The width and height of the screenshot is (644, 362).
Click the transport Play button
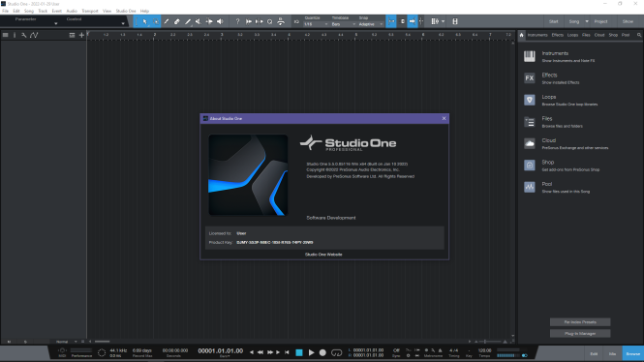click(x=311, y=352)
